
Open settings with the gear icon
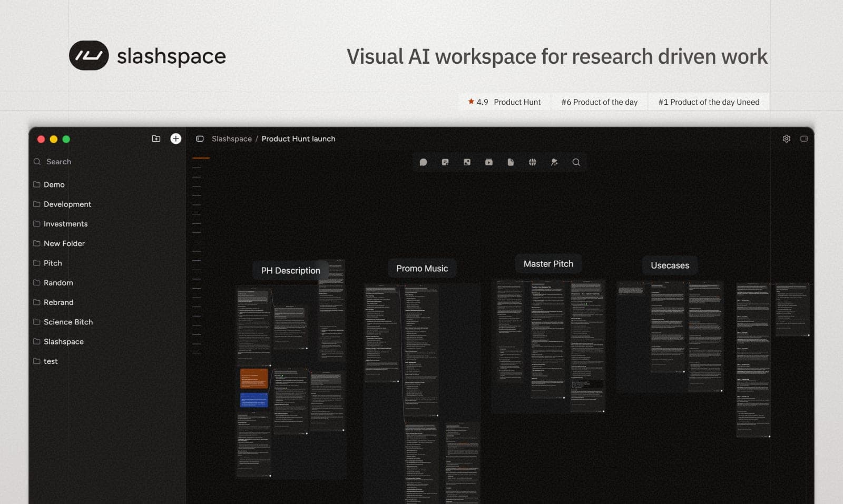pos(787,139)
